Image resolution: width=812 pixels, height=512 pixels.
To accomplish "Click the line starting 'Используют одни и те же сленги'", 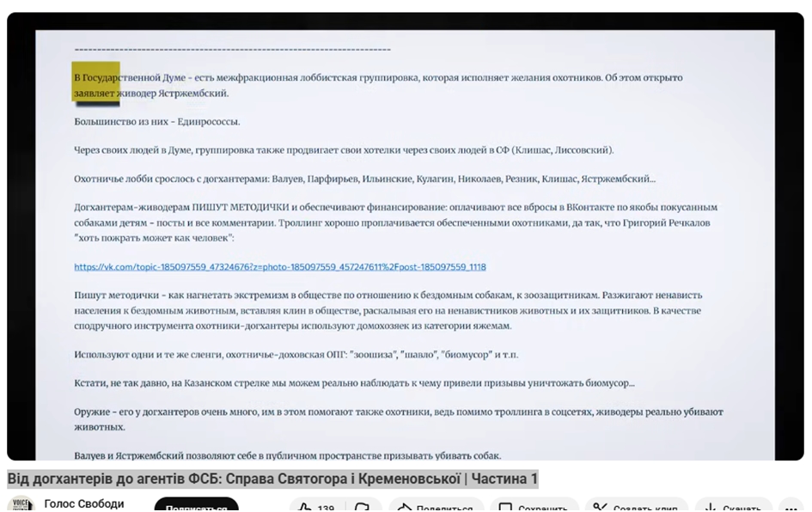I will point(296,355).
